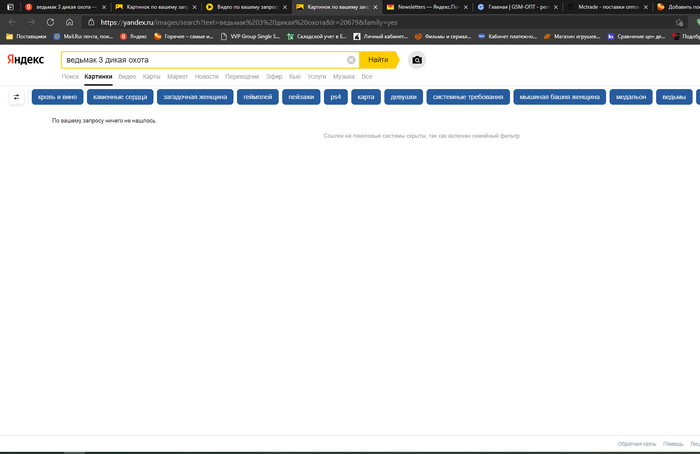700x454 pixels.
Task: Open Горячее bookmark
Action: click(183, 37)
